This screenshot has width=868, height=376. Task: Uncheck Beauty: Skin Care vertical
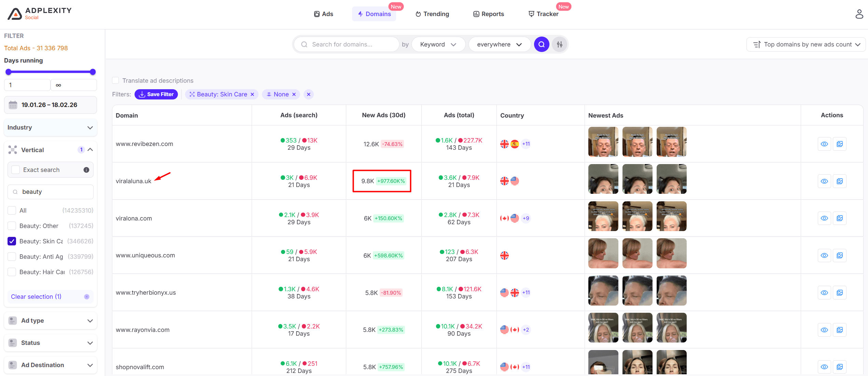pyautogui.click(x=12, y=241)
